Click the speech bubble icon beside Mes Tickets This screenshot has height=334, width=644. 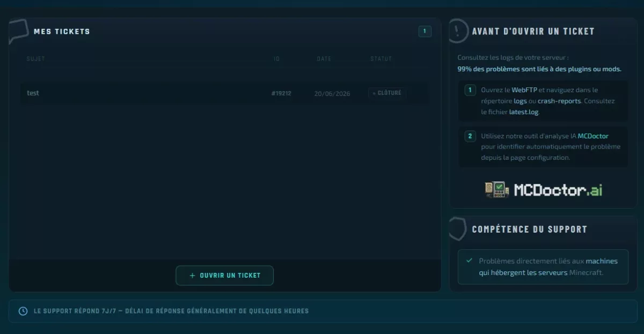click(18, 32)
